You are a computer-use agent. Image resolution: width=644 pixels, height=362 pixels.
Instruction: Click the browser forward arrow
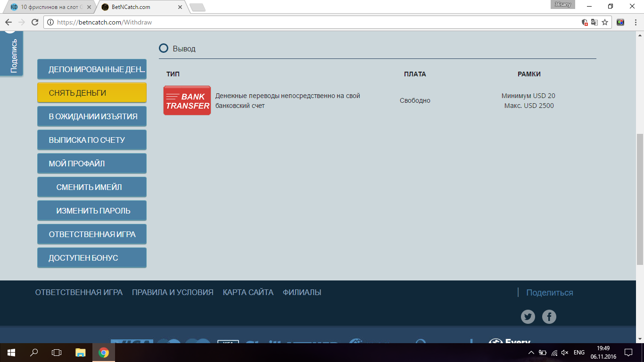coord(21,22)
